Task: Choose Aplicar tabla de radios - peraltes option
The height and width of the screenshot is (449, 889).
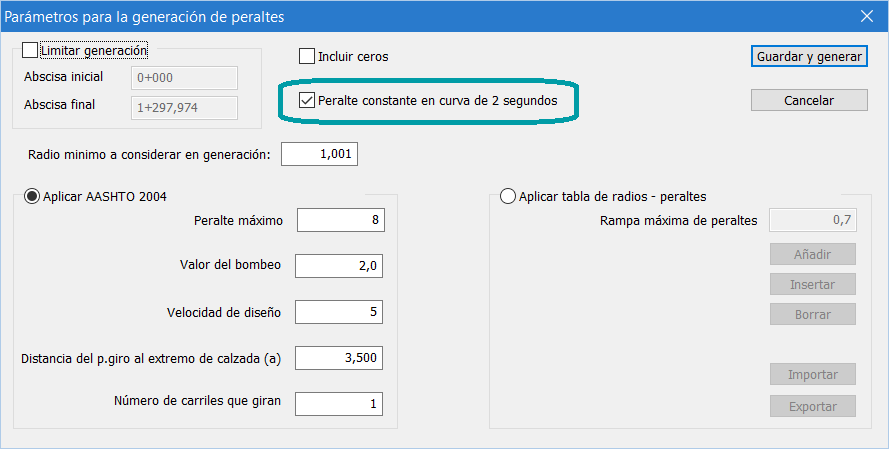Action: tap(508, 197)
